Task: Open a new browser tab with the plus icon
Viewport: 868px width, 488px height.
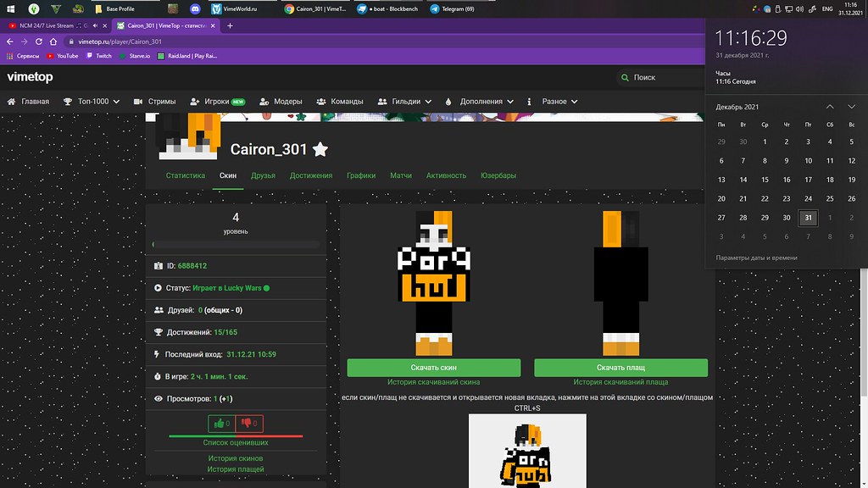Action: click(230, 25)
